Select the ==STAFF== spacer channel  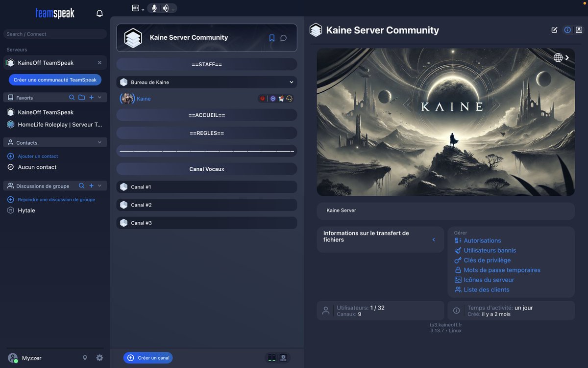(x=207, y=64)
